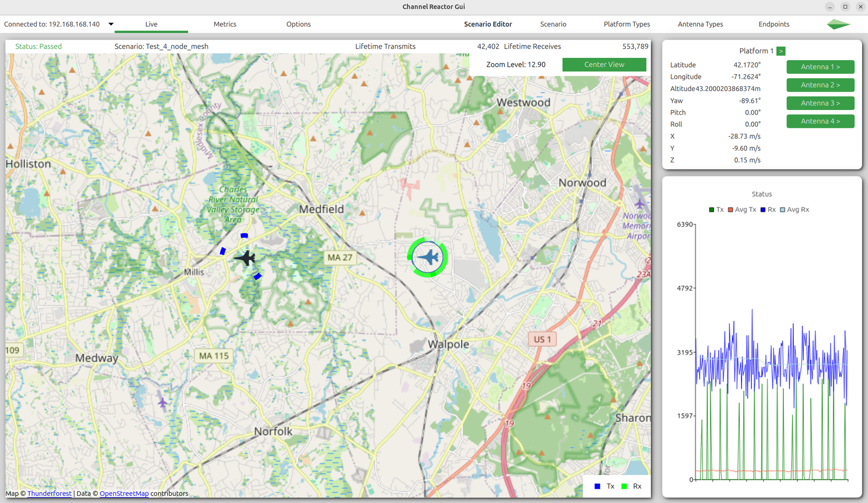Screen dimensions: 868x503
Task: Click the Status: Passed indicator text
Action: (x=37, y=46)
